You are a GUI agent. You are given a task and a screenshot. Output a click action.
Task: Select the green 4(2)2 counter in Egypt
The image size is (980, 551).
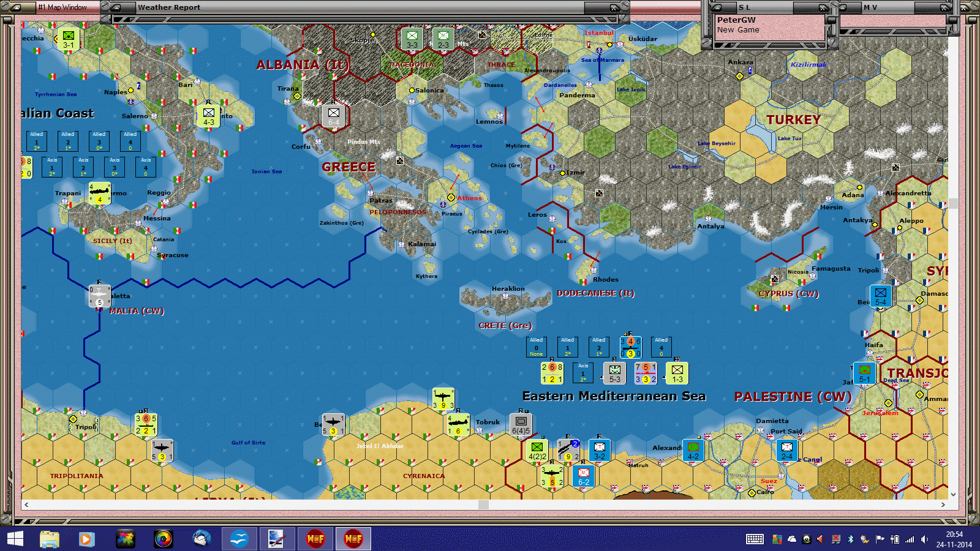pos(537,450)
